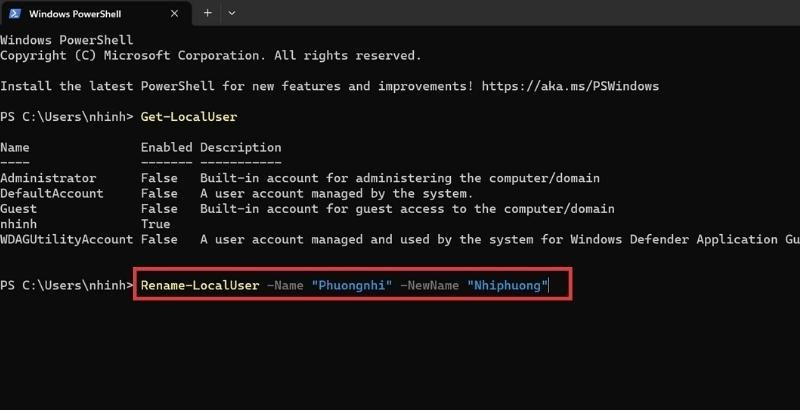Screen dimensions: 800x410
Task: Click the Description column header
Action: click(x=241, y=147)
